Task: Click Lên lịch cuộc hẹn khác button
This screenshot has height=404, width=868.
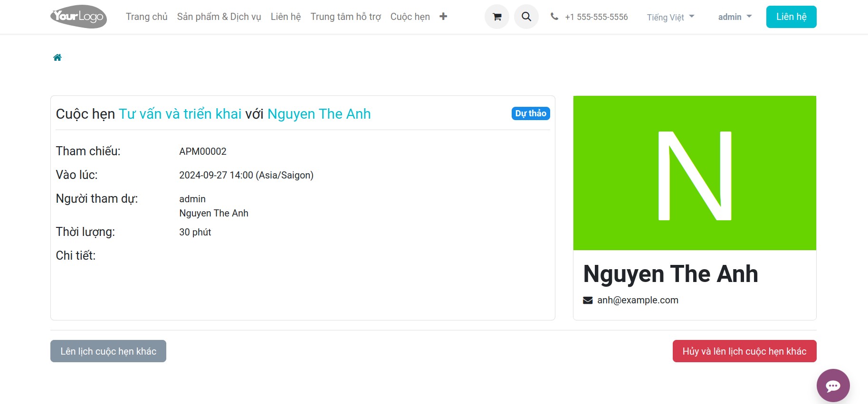Action: tap(108, 351)
